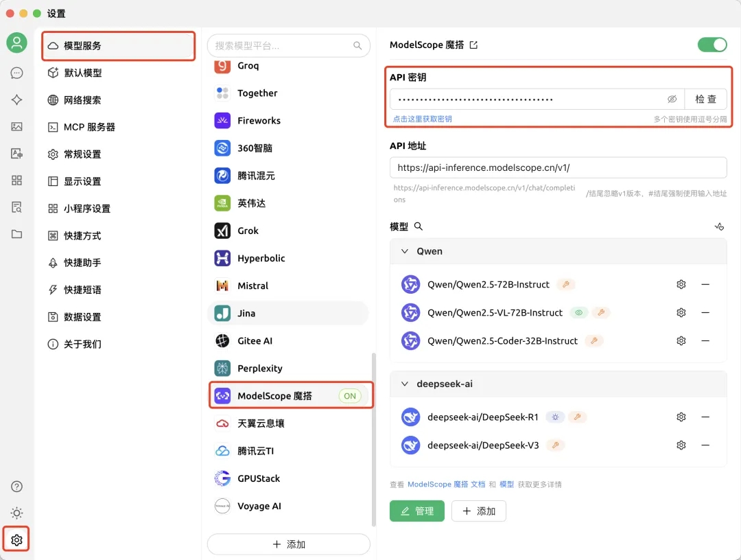
Task: Remove Qwen2.5-VL-72B-Instruct with minus icon
Action: tap(705, 312)
